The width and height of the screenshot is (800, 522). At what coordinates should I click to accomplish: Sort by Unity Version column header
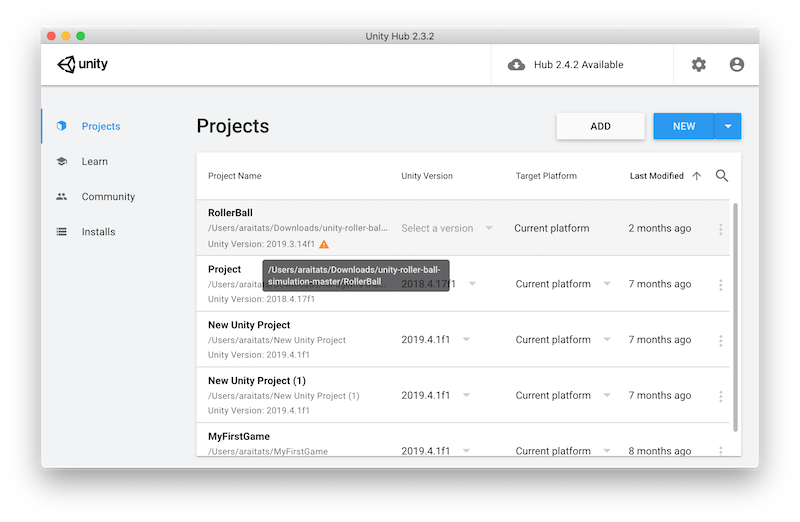pyautogui.click(x=427, y=176)
